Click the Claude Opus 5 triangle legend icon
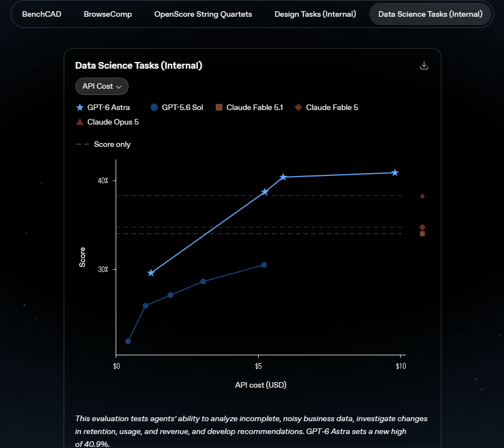Viewport: 504px width, 448px height. (80, 122)
